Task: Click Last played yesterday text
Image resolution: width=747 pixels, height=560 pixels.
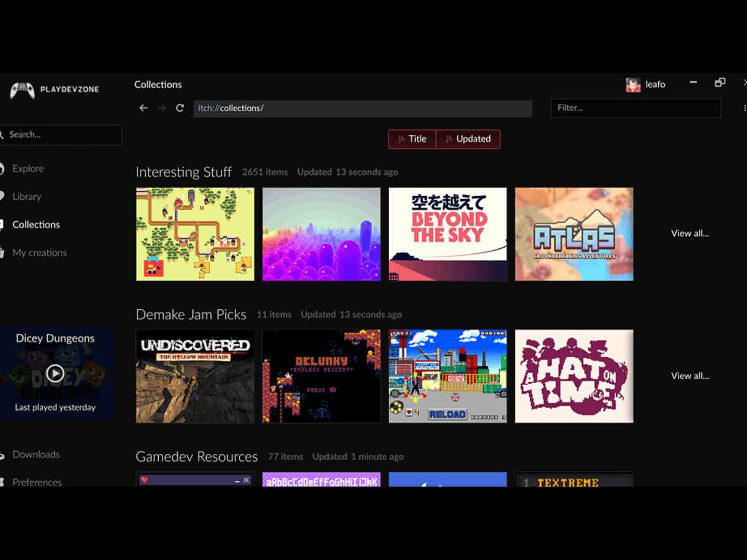Action: (55, 408)
